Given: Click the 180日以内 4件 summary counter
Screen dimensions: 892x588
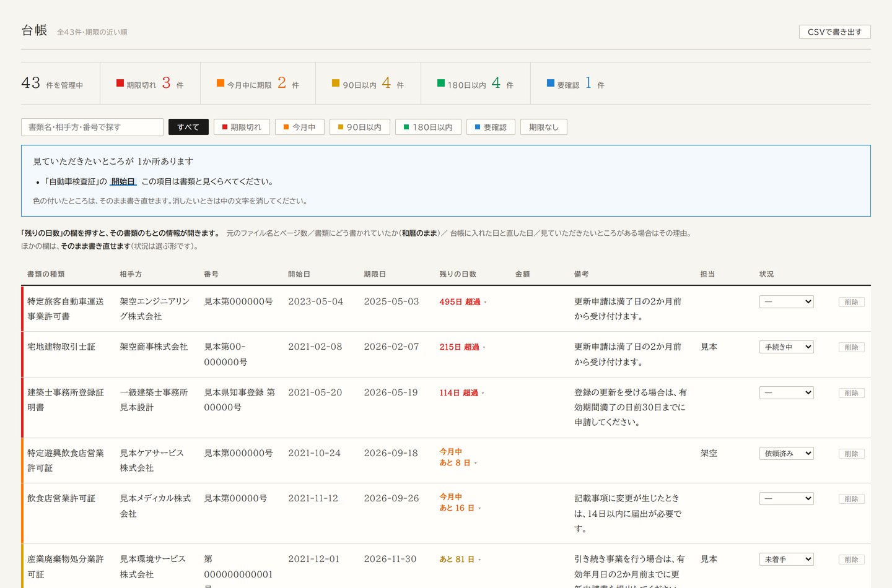Looking at the screenshot, I should (475, 83).
